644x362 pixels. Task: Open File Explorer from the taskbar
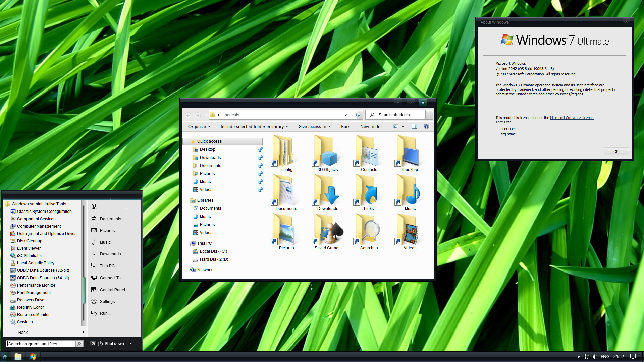pos(18,357)
